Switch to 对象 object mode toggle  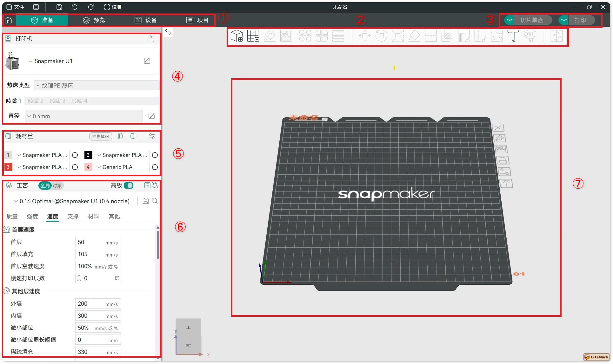[x=57, y=185]
